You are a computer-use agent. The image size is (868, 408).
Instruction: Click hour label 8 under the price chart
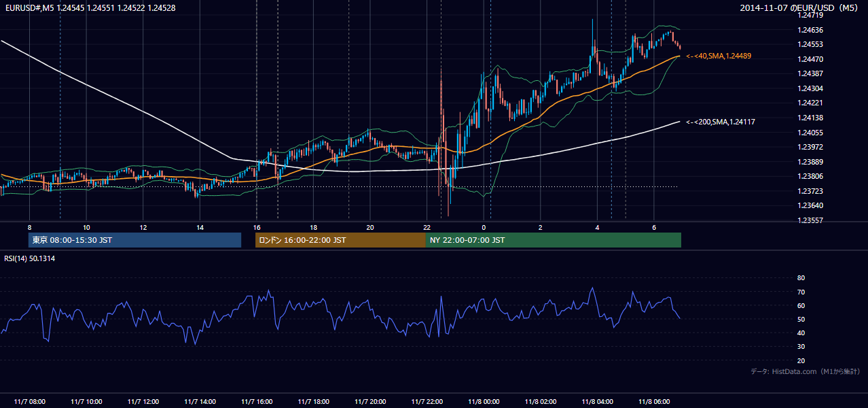(30, 227)
